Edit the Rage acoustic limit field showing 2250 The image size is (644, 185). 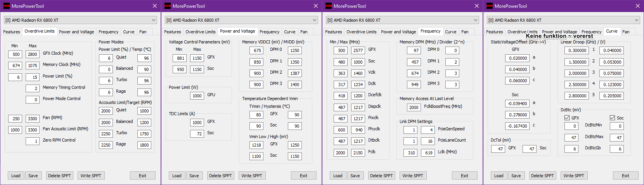click(x=106, y=145)
